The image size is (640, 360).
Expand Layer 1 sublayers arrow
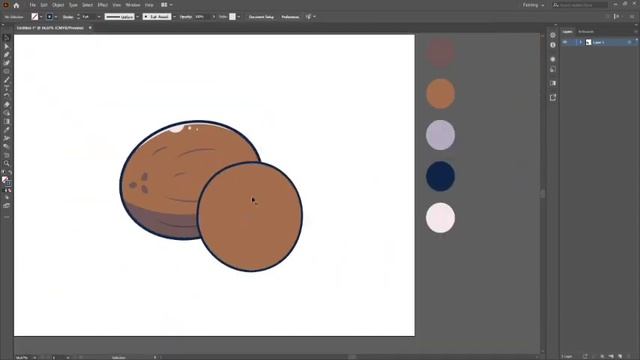580,42
